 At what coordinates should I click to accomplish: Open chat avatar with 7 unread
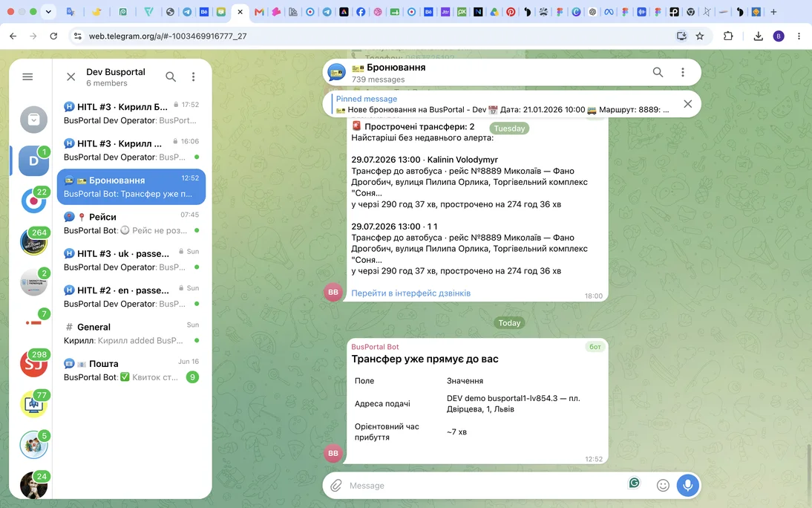click(33, 322)
